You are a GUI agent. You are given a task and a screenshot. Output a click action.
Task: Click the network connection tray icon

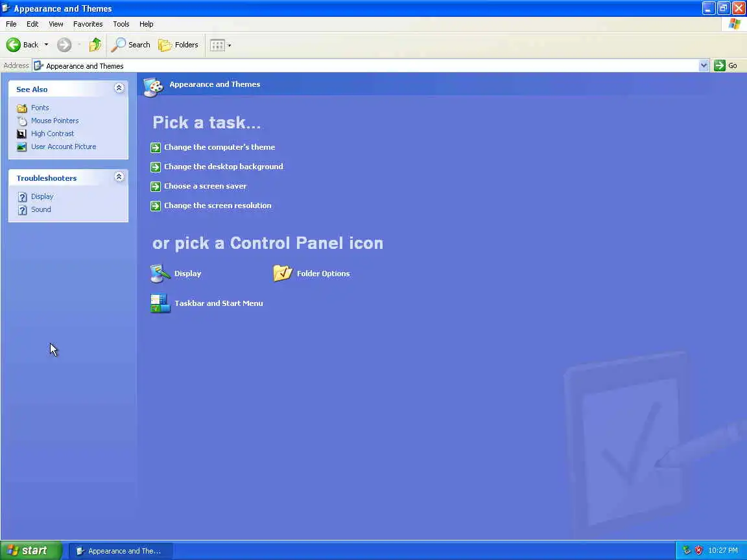[687, 550]
